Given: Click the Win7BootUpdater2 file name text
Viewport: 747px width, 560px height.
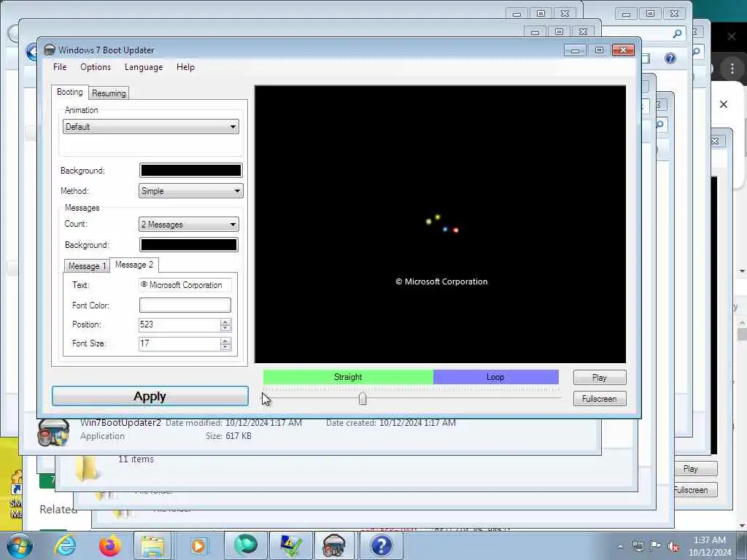Looking at the screenshot, I should pyautogui.click(x=120, y=423).
